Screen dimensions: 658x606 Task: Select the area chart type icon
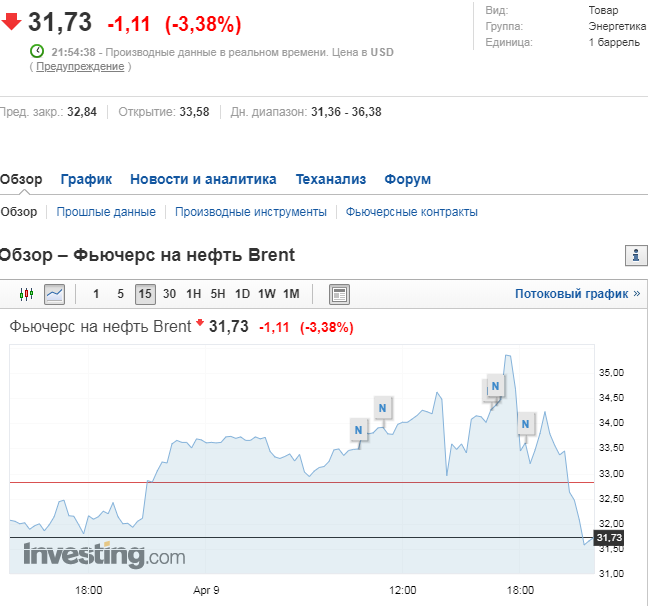pyautogui.click(x=54, y=294)
